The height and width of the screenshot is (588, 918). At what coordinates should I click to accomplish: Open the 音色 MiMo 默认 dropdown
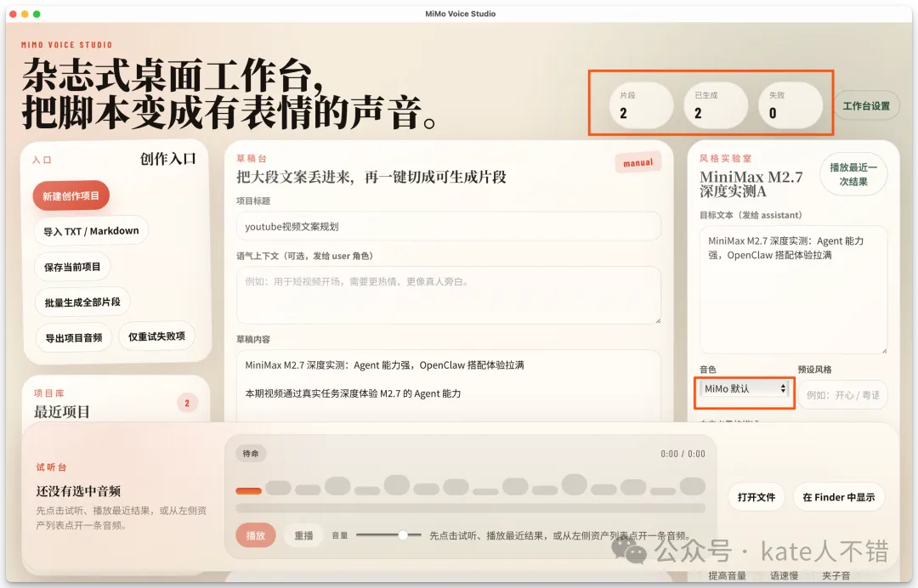(x=745, y=388)
